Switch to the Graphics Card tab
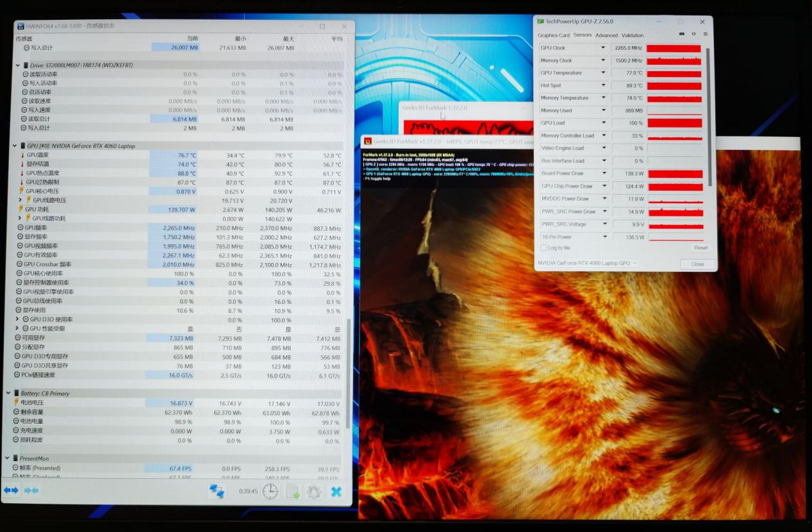Image resolution: width=812 pixels, height=532 pixels. tap(553, 35)
